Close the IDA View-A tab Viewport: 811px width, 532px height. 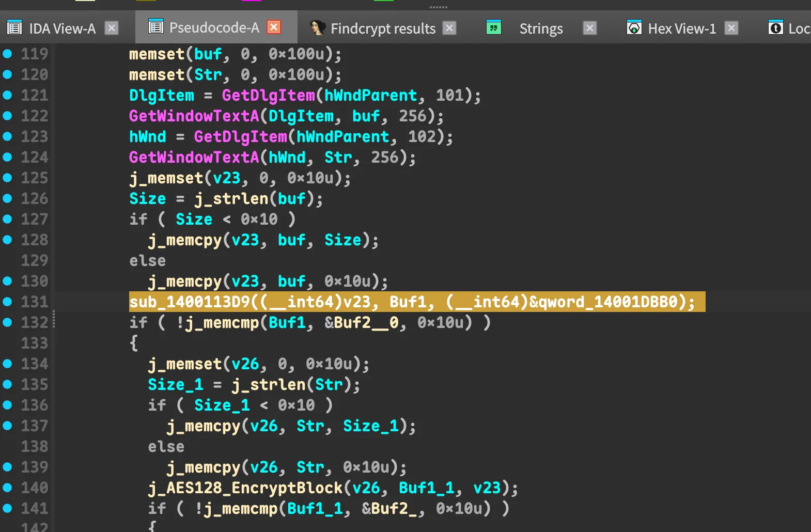(x=112, y=28)
